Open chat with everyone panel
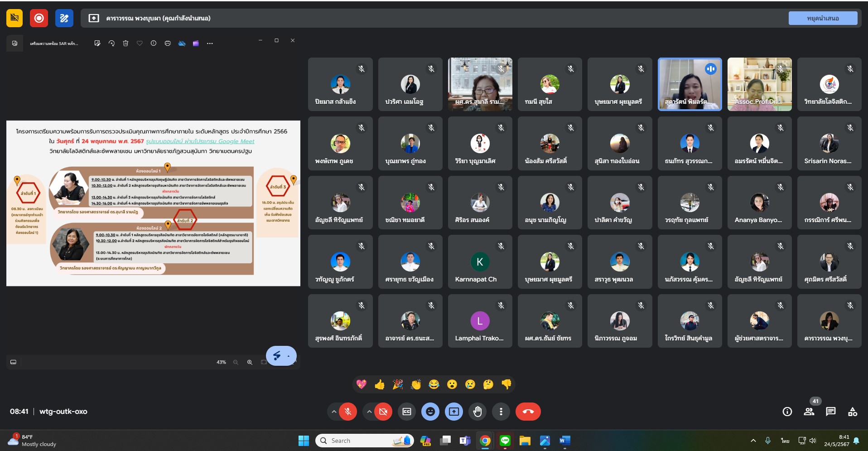868x451 pixels. pos(830,412)
